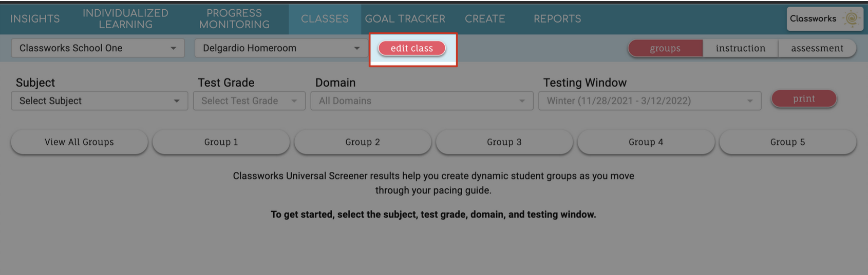Image resolution: width=868 pixels, height=275 pixels.
Task: Open the All Domains dropdown
Action: coord(422,101)
